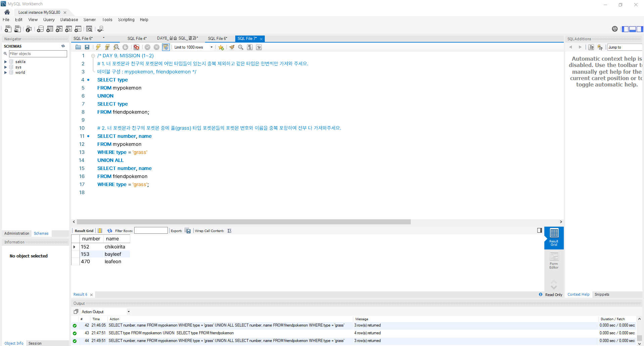Toggle word wrapping in the editor
The height and width of the screenshot is (346, 644).
pos(259,47)
